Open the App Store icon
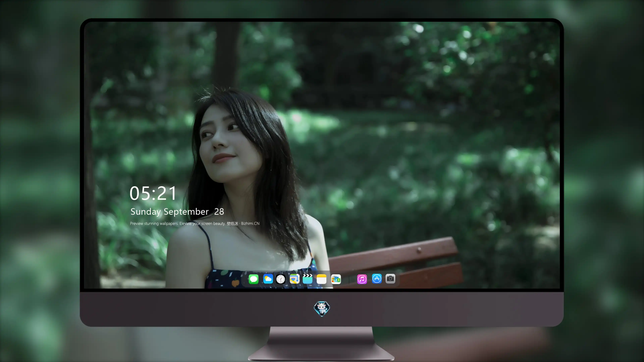Viewport: 644px width, 362px height. coord(377,279)
